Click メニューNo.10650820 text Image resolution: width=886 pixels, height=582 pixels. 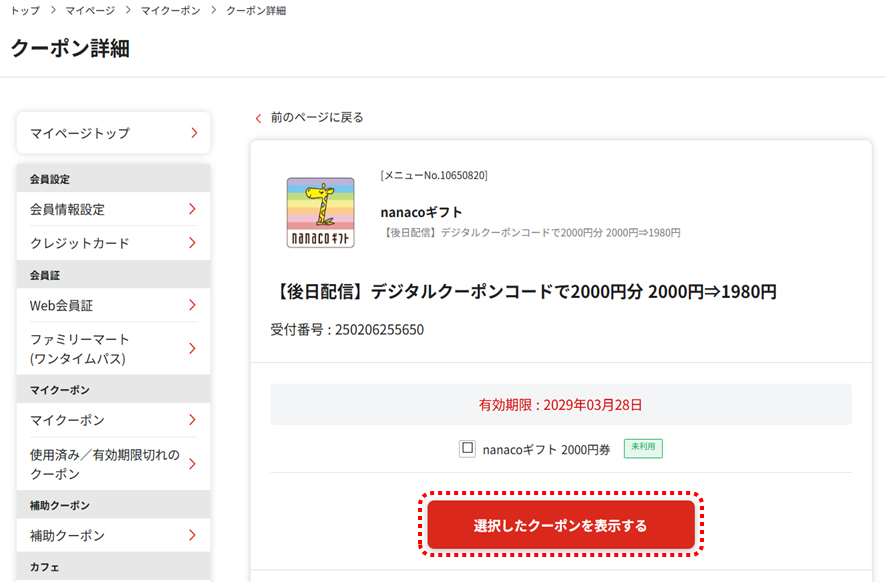[434, 175]
